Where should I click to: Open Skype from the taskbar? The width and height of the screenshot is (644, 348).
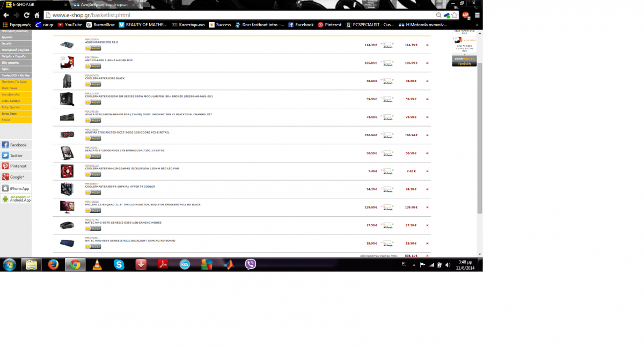(119, 264)
